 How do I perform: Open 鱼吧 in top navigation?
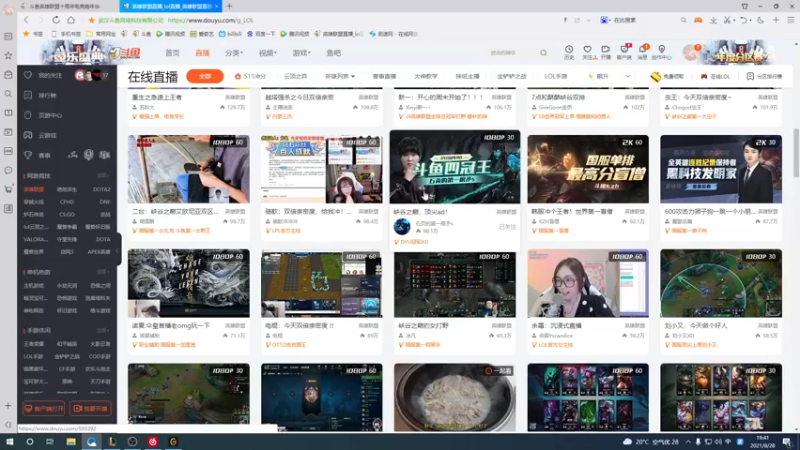[334, 53]
